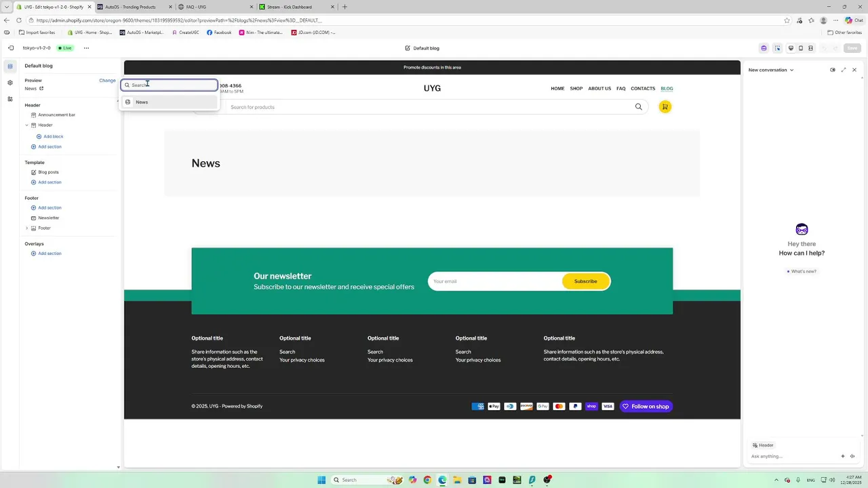Open the Default blog template selector
Viewport: 868px width, 488px height.
422,48
